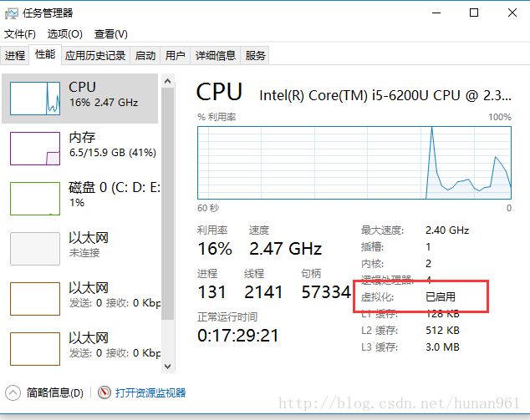This screenshot has height=420, width=530.
Task: Open the 查看(V) menu
Action: click(x=110, y=34)
